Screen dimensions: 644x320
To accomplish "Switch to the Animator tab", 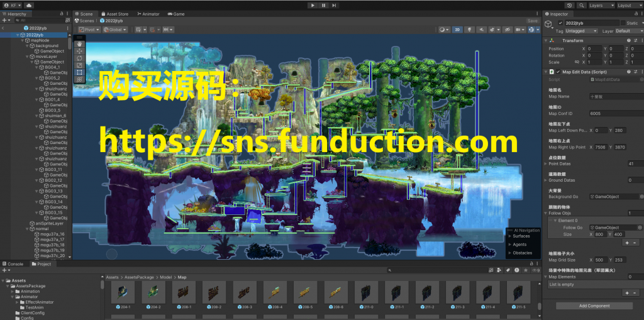I will click(148, 14).
